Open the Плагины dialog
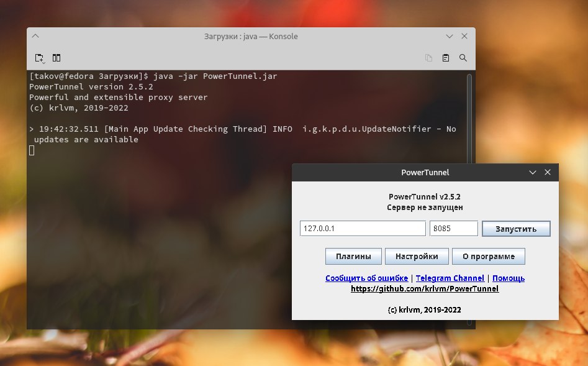 [353, 257]
